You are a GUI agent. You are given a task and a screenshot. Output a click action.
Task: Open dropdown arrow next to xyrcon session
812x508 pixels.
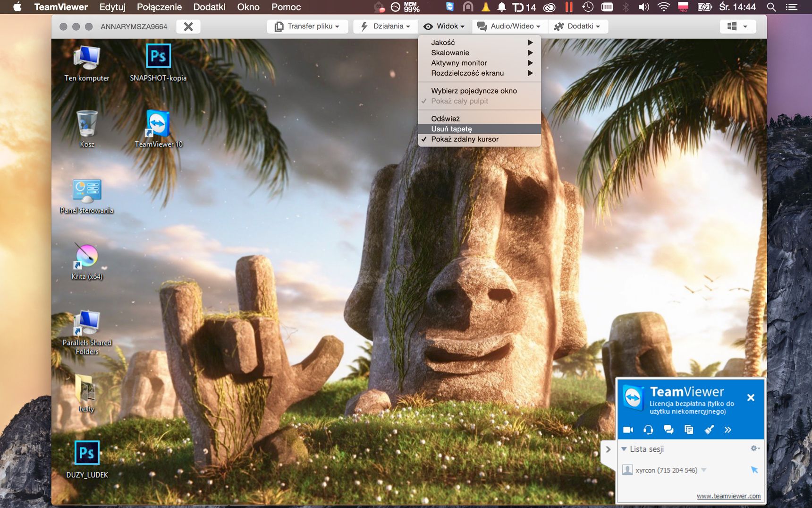click(x=704, y=470)
